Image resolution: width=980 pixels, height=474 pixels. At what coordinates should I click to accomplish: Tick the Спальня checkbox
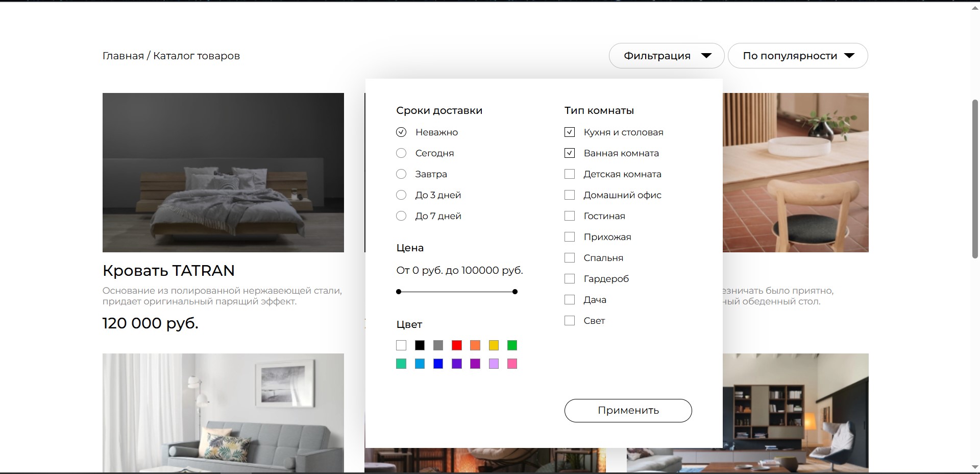click(x=570, y=258)
